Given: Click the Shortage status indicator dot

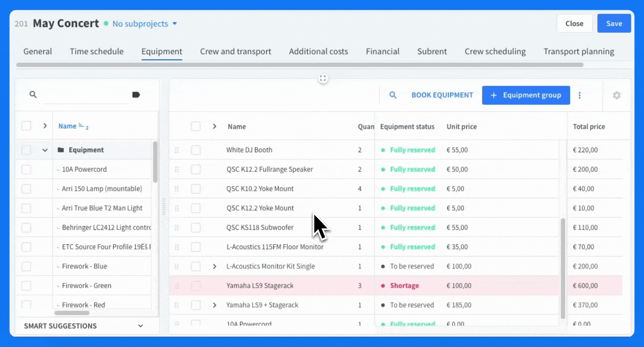Looking at the screenshot, I should (382, 285).
